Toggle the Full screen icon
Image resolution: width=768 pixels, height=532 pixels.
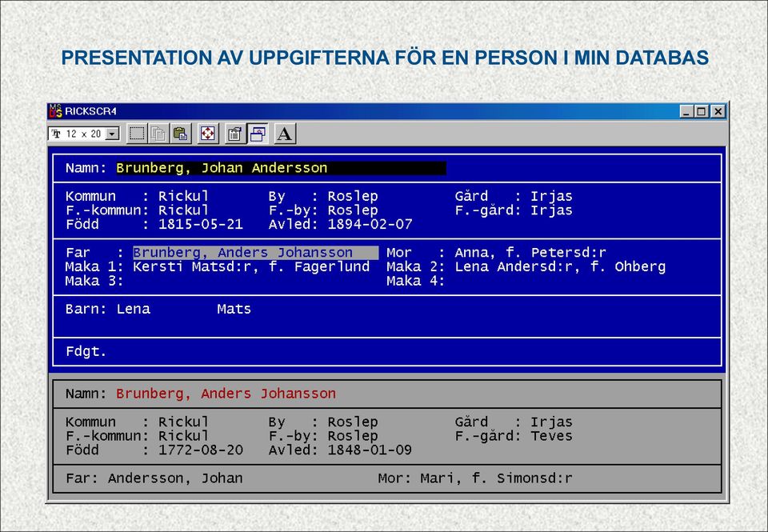(208, 134)
